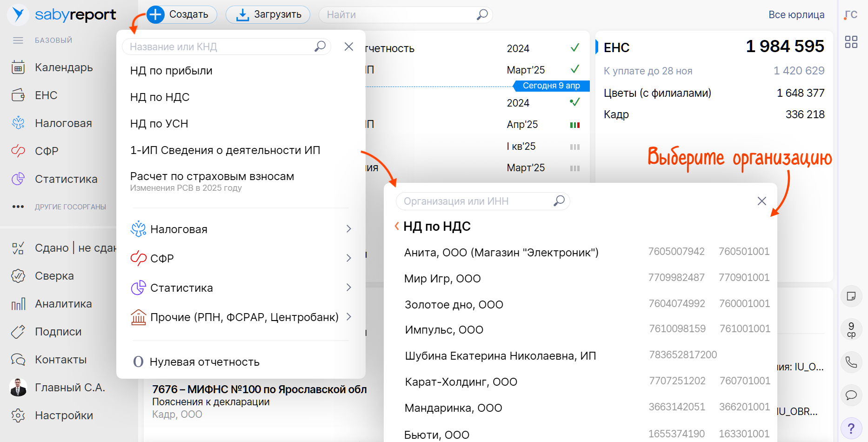868x442 pixels.
Task: Go to the СФР sidebar section
Action: [47, 151]
